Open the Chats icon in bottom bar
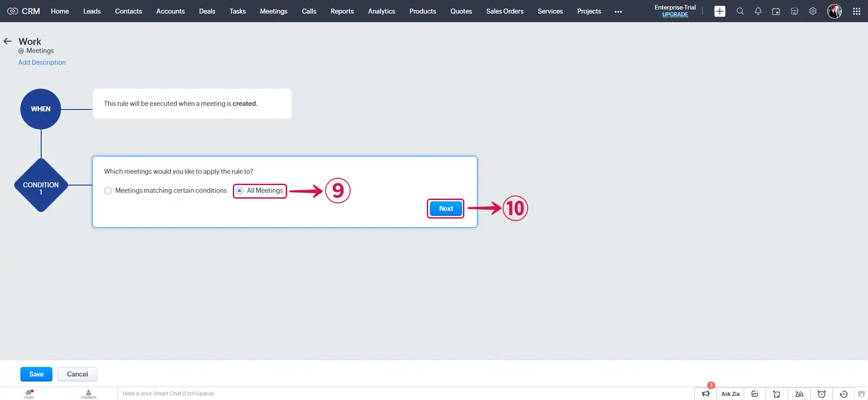Image resolution: width=868 pixels, height=400 pixels. coord(29,394)
